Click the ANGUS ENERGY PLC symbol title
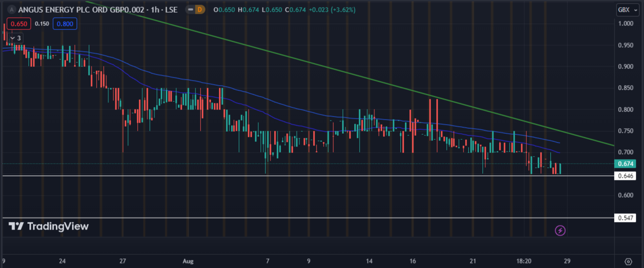This screenshot has width=644, height=268. 98,10
